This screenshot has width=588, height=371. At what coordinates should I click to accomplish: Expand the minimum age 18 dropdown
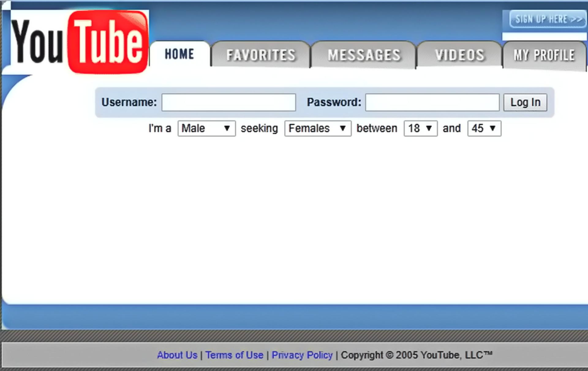pos(420,128)
